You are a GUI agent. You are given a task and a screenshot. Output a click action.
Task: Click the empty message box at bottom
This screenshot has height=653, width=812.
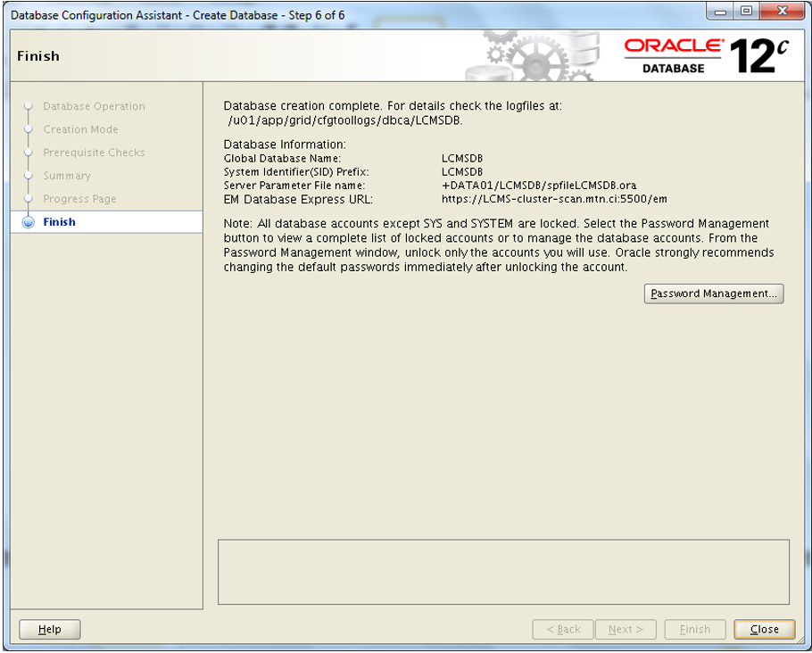pos(503,572)
